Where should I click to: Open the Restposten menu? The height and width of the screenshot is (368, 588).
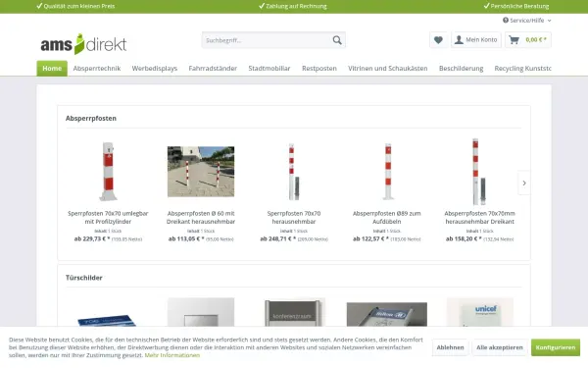point(319,69)
